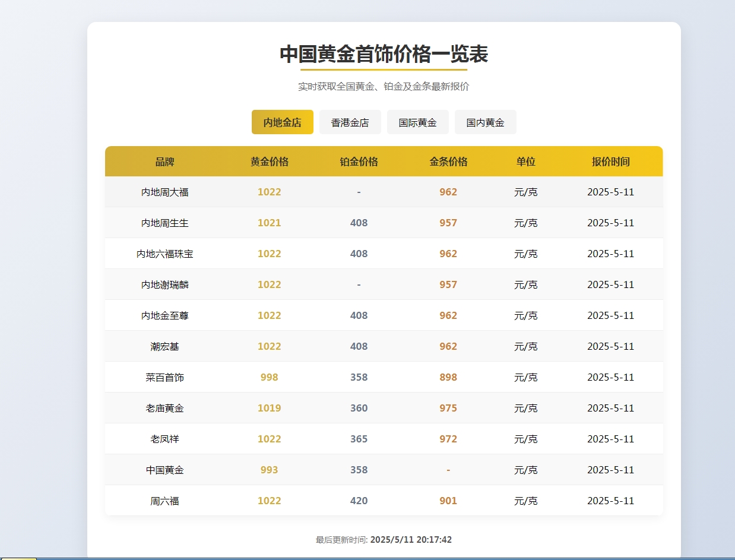The image size is (735, 560).
Task: Select the 老庙黄金 brand cell
Action: point(165,409)
